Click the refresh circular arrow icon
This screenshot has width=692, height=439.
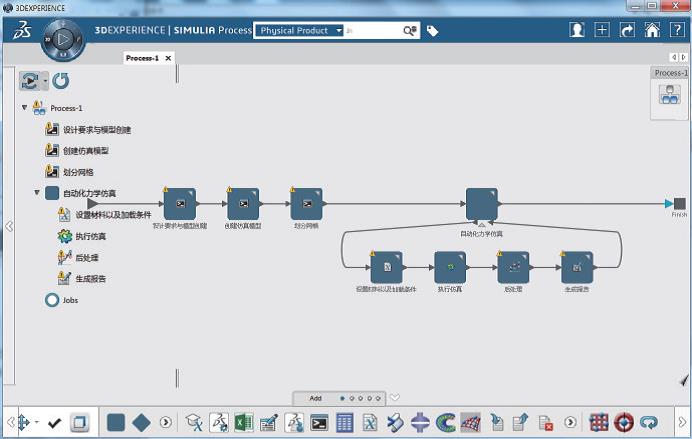tap(61, 81)
